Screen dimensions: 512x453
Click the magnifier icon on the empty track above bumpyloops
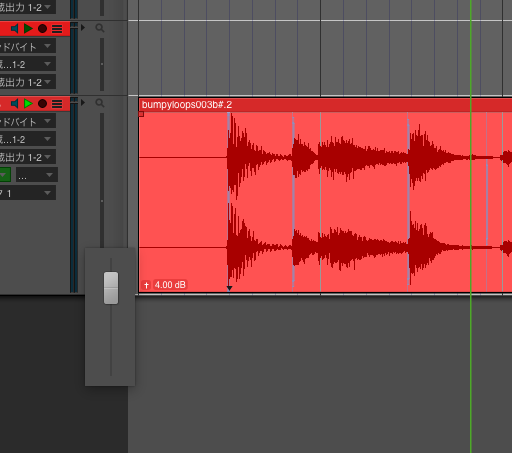100,28
